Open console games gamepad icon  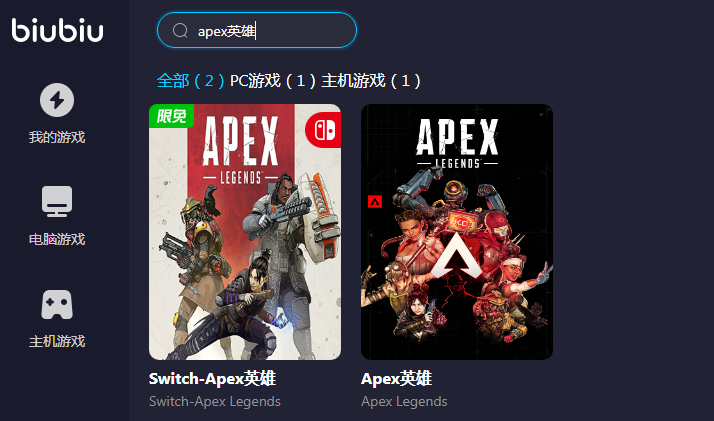pos(57,304)
